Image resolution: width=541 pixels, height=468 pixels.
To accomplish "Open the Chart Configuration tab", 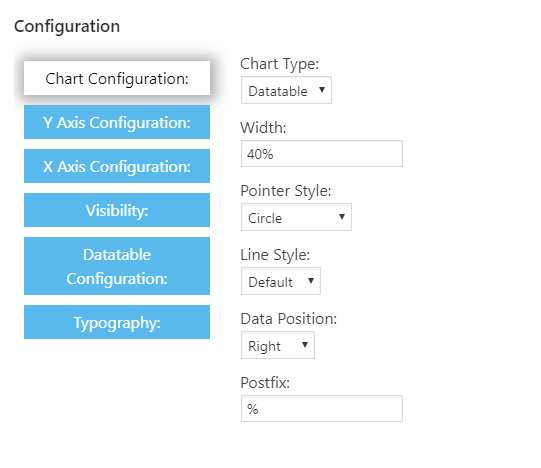I will (117, 78).
